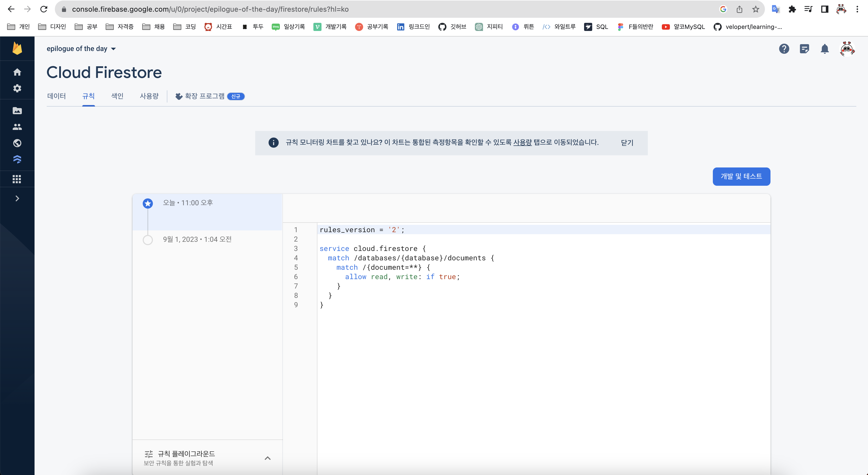868x475 pixels.
Task: Click the 규칙 플레이그라운드 title
Action: [186, 454]
